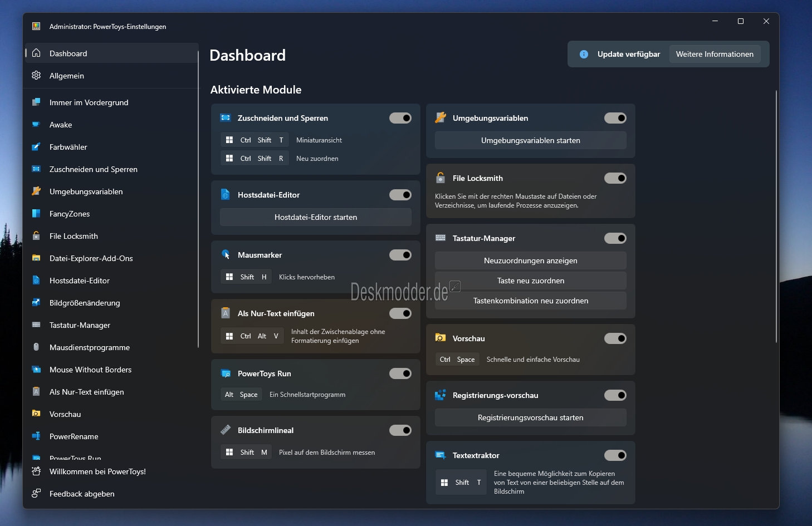Click the Ctrl Shift R Neu zuordnen shortcut
812x526 pixels.
pos(280,159)
